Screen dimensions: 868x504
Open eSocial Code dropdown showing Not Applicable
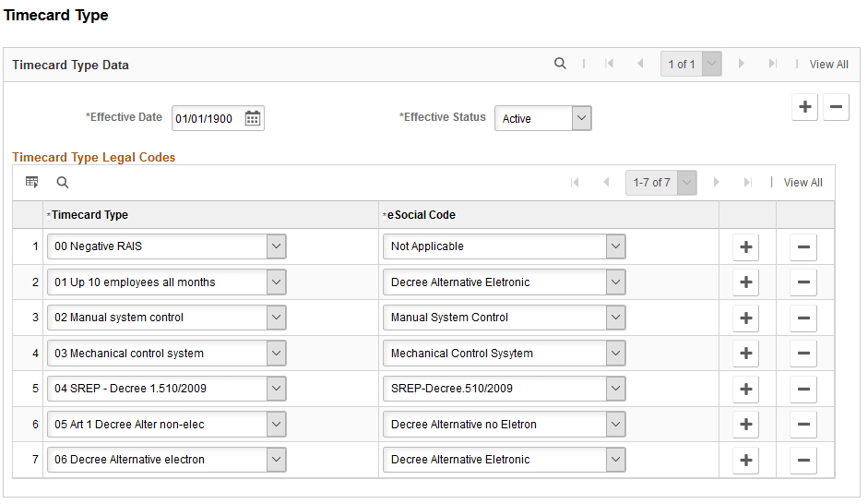(x=505, y=246)
